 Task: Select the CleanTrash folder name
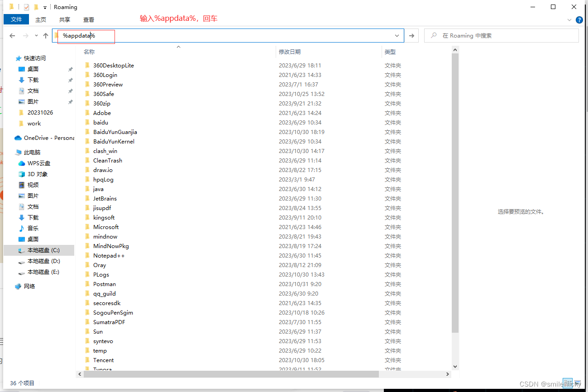pyautogui.click(x=108, y=161)
